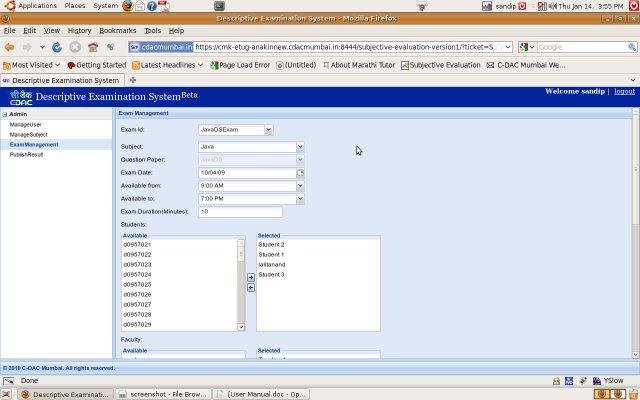This screenshot has width=640, height=400.
Task: Click move left arrow between student lists
Action: click(251, 288)
